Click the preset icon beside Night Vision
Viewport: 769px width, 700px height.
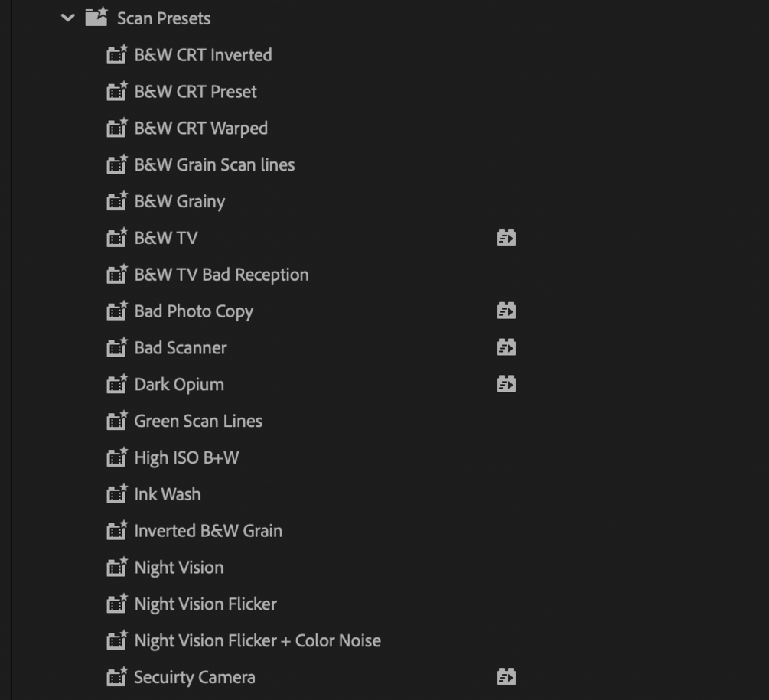click(x=116, y=568)
